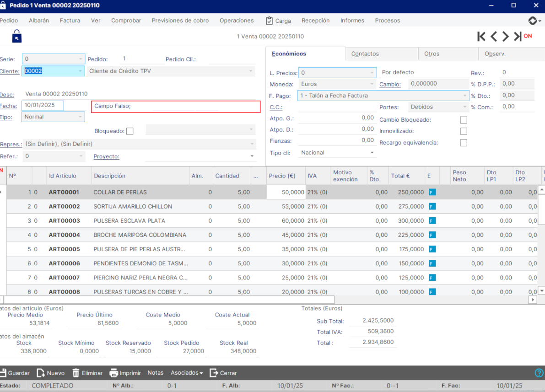Click the grid scroll right arrow
Image resolution: width=545 pixels, height=392 pixels.
click(533, 300)
